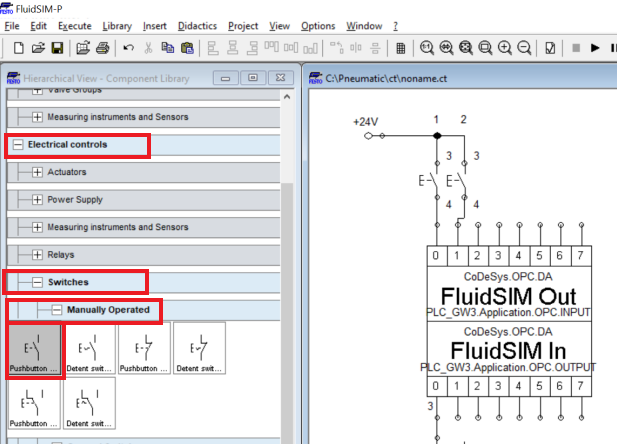Select the first Pushbutton component thumbnail
Screen dimensions: 617x444
pos(35,350)
